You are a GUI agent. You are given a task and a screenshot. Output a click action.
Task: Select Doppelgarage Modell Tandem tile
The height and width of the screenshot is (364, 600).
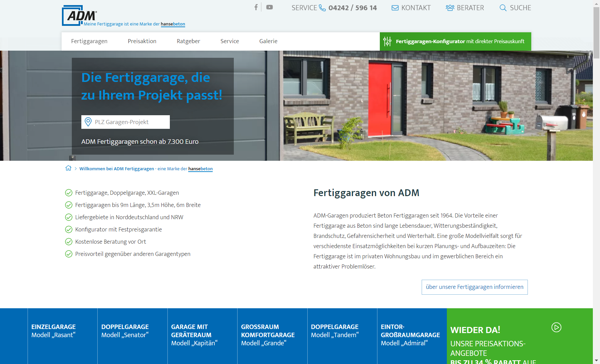342,336
